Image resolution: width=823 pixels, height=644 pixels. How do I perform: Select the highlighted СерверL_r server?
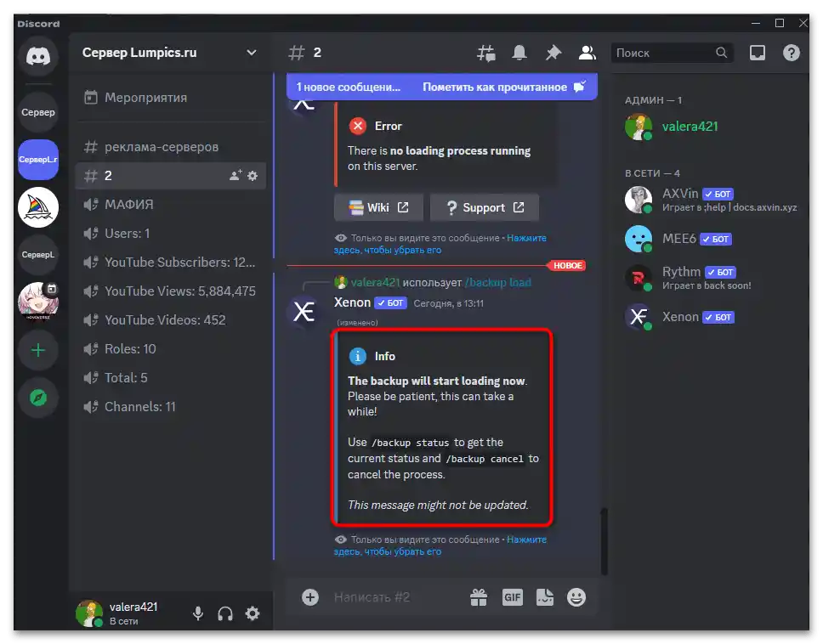(37, 160)
